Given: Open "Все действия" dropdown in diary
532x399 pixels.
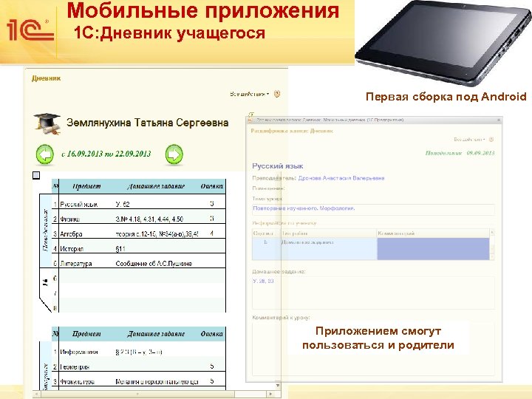Looking at the screenshot, I should [250, 94].
